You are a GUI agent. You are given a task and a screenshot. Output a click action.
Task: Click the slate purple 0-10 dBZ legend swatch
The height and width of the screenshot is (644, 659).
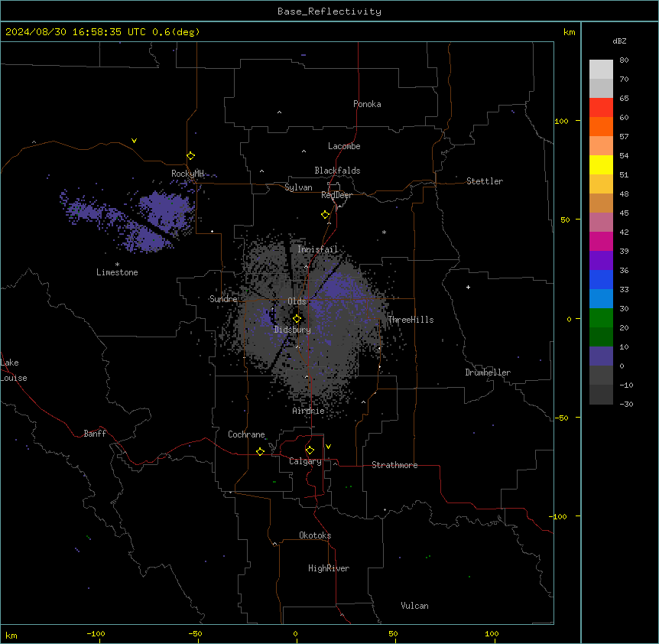click(x=601, y=356)
